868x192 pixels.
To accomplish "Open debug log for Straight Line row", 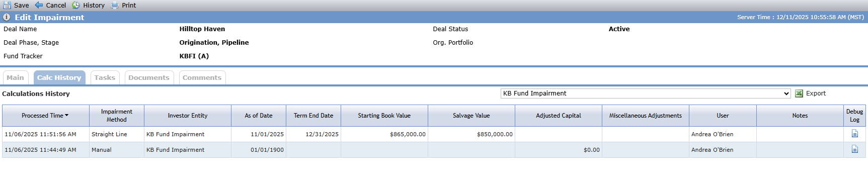I will click(854, 134).
